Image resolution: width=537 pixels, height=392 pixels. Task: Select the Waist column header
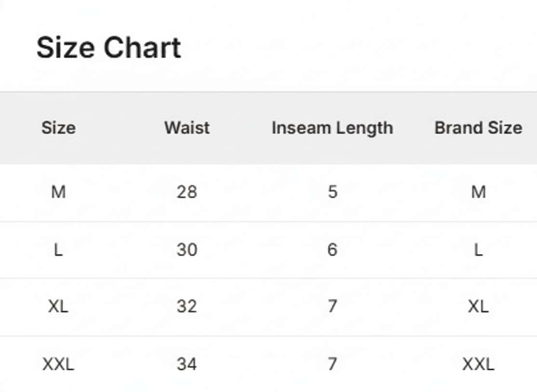187,128
